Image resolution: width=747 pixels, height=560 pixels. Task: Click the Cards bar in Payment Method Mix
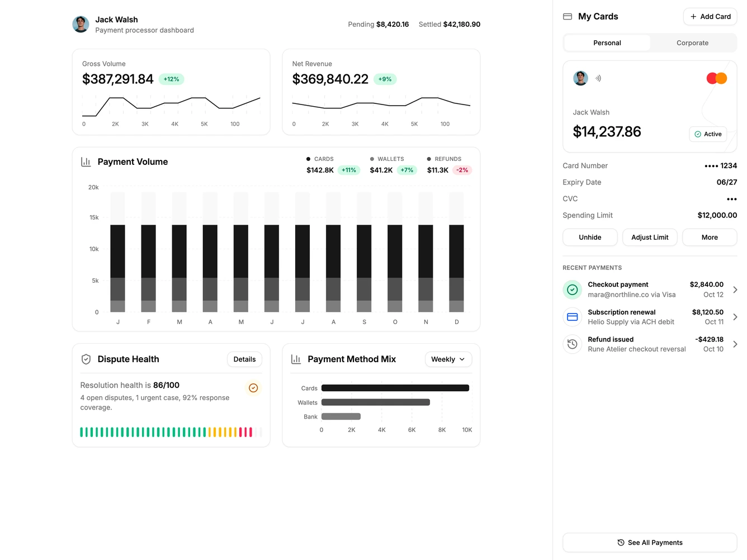point(395,388)
